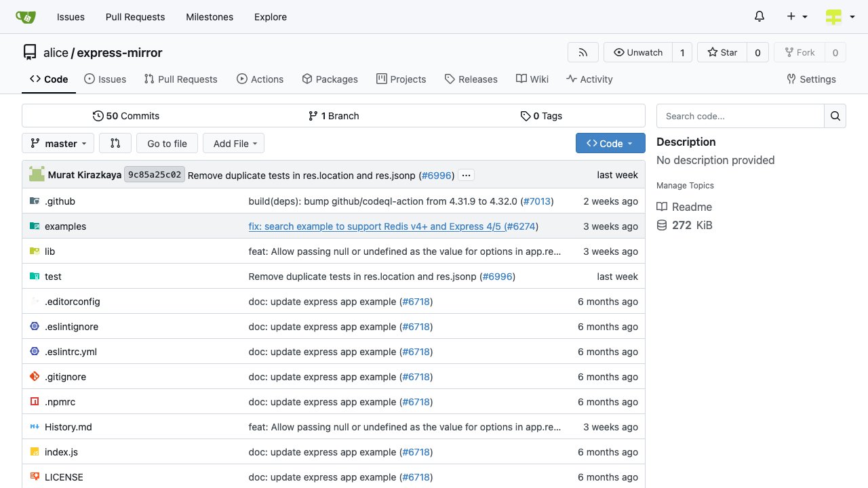Screen dimensions: 868x488
Task: Open the 50 Commits history link
Action: coord(126,116)
